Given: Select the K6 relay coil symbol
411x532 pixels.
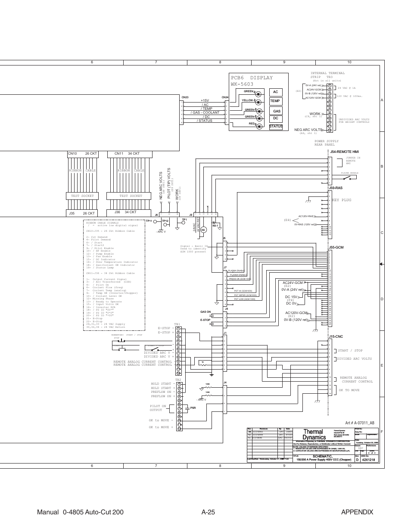Looking at the screenshot, I should tap(203, 230).
